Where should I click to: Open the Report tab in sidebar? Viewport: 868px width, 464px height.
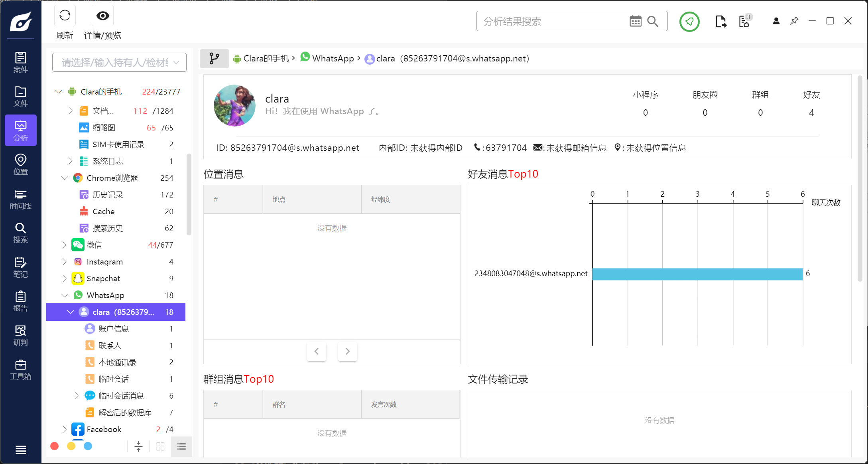pos(20,301)
